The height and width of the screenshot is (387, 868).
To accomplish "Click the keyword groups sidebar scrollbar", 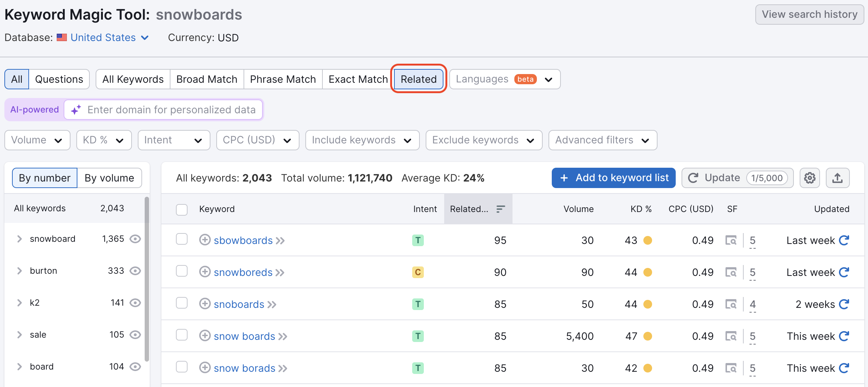I will point(147,280).
